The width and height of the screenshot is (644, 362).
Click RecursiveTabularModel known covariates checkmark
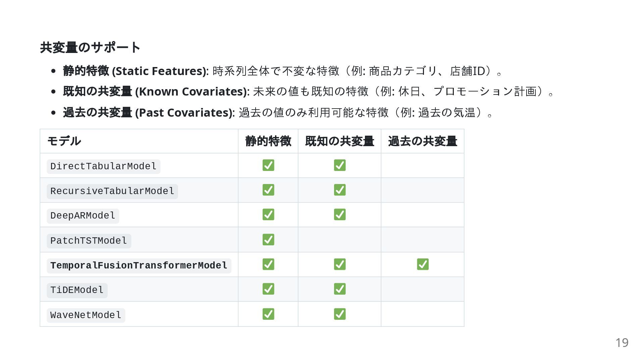pyautogui.click(x=340, y=190)
